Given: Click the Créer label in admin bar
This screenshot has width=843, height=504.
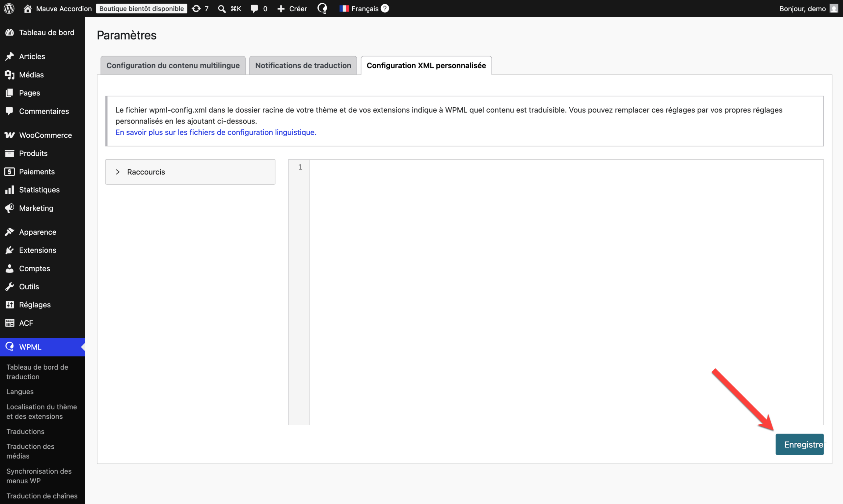Looking at the screenshot, I should (298, 9).
